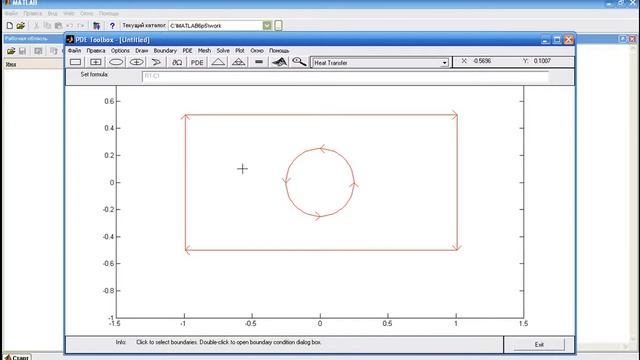The width and height of the screenshot is (640, 360).
Task: Open PDE menu
Action: [187, 51]
